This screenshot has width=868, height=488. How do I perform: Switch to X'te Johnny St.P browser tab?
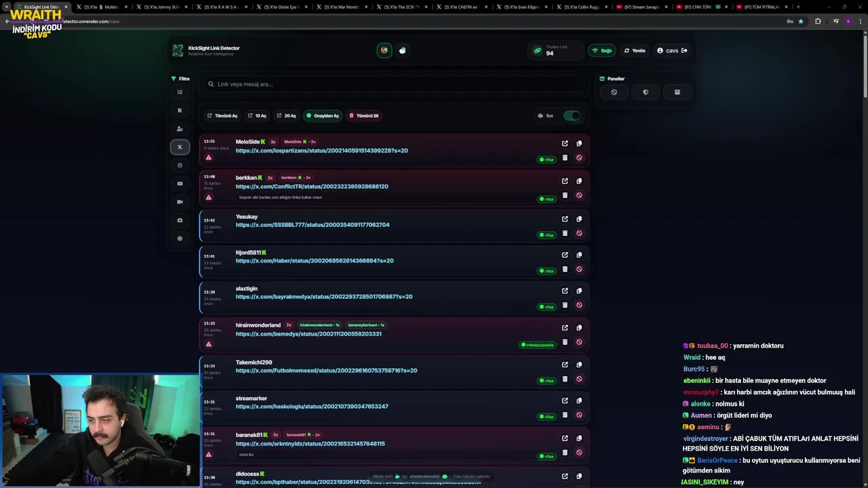click(x=161, y=7)
